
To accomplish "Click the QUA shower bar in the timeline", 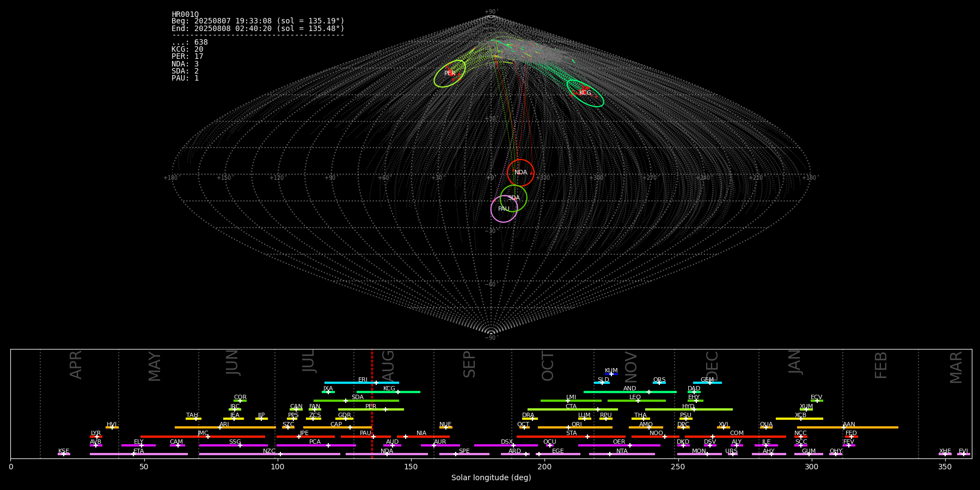I will point(766,427).
